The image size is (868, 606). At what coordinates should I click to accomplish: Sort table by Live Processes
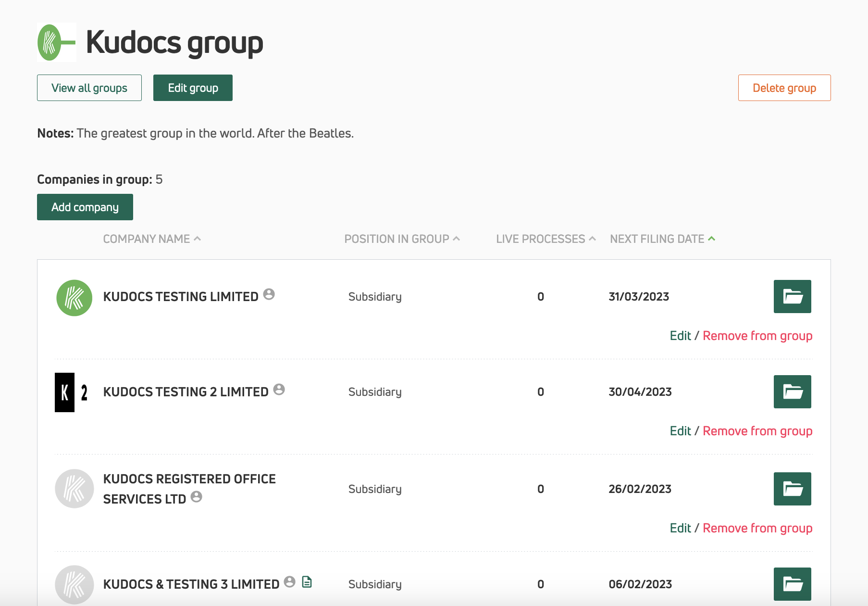(546, 239)
